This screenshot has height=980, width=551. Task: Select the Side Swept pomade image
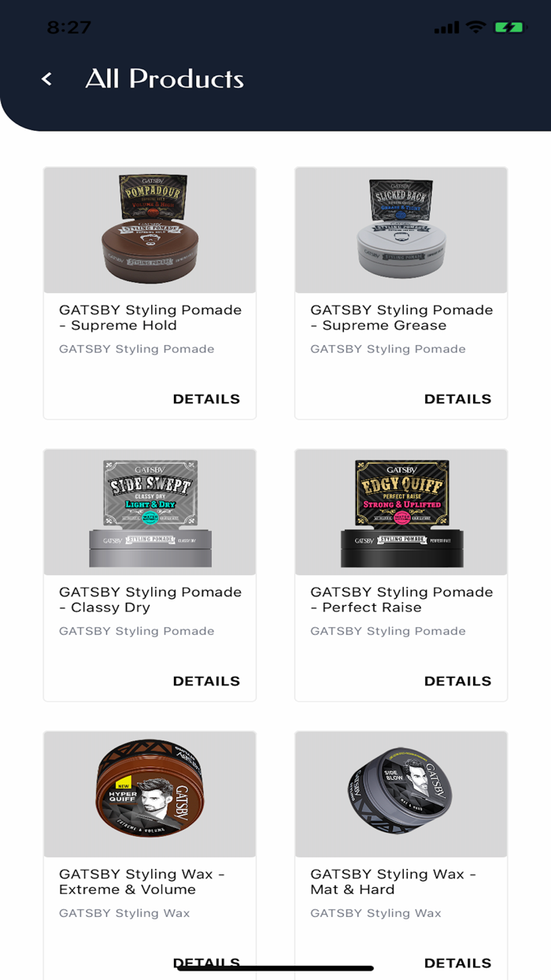pos(150,512)
